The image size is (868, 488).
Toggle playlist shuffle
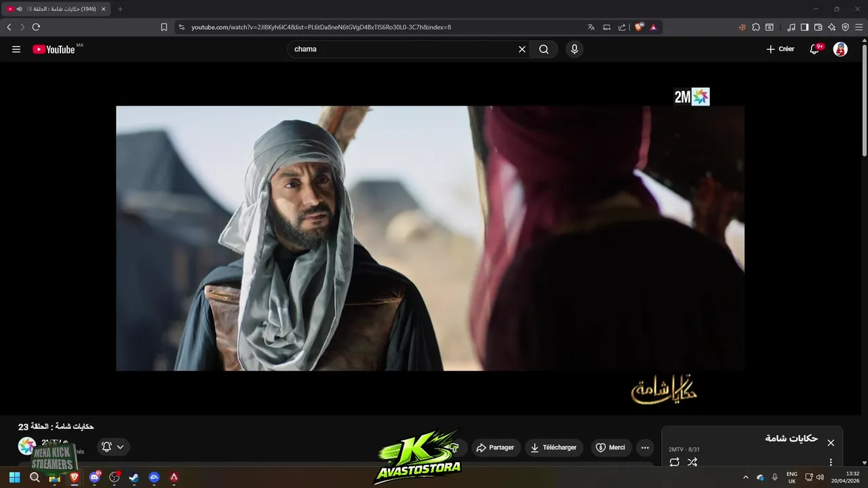pyautogui.click(x=692, y=462)
